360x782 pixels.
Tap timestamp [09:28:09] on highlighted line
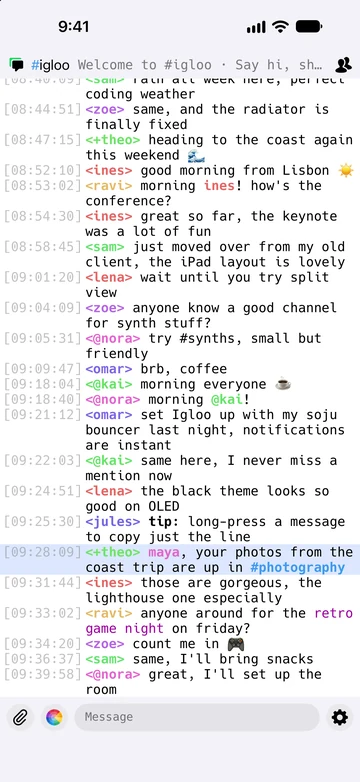click(42, 552)
